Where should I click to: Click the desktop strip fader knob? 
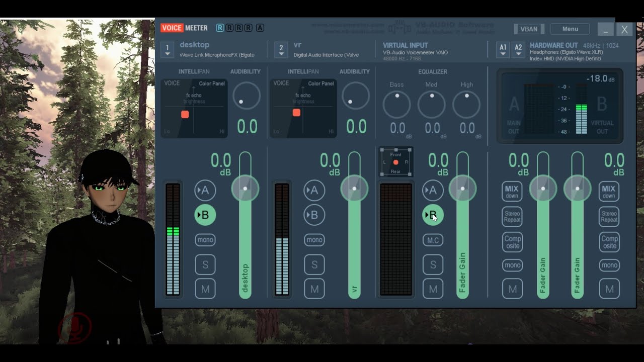click(x=245, y=188)
